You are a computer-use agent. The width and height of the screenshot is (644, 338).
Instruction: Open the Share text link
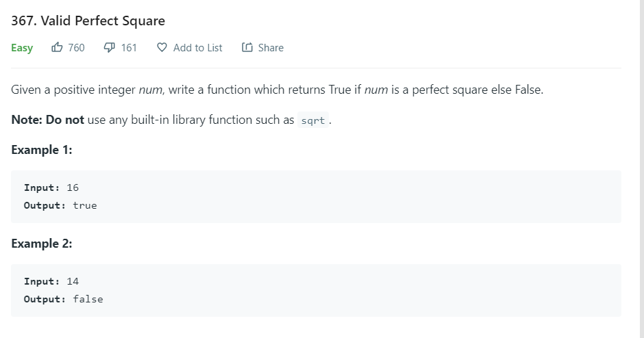(271, 48)
